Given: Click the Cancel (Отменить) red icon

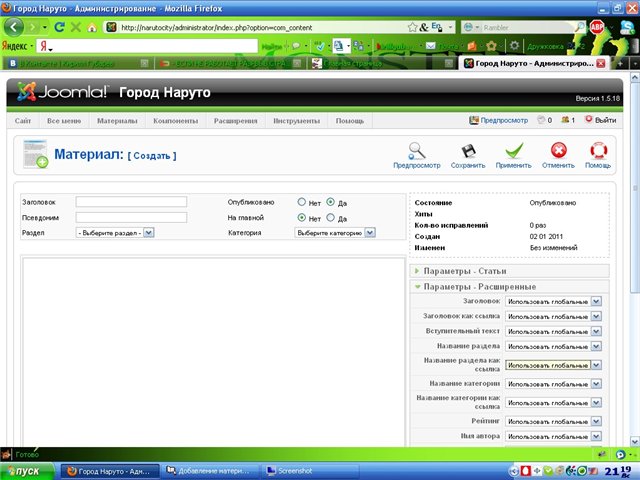Looking at the screenshot, I should pos(558,150).
